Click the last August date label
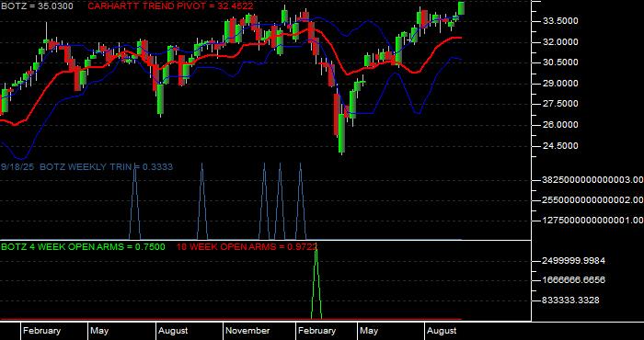Image resolution: width=644 pixels, height=340 pixels. [x=442, y=331]
